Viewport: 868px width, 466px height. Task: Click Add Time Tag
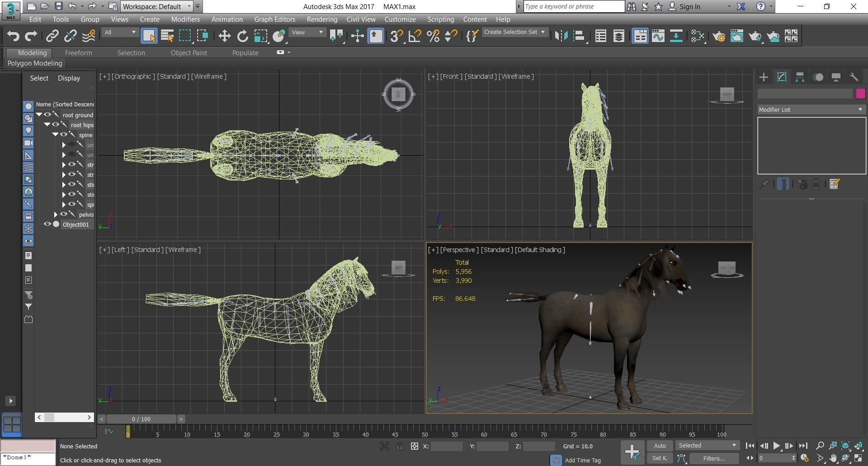pos(583,460)
